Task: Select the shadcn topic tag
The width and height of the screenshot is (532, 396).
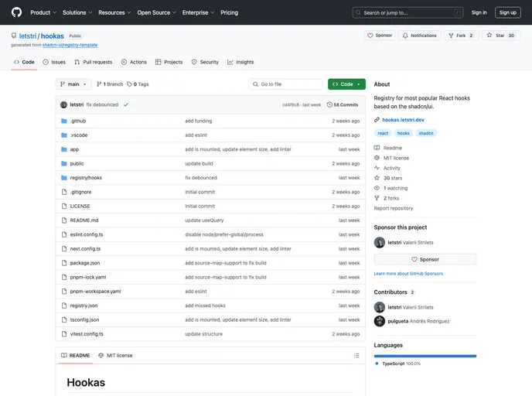Action: pos(426,133)
